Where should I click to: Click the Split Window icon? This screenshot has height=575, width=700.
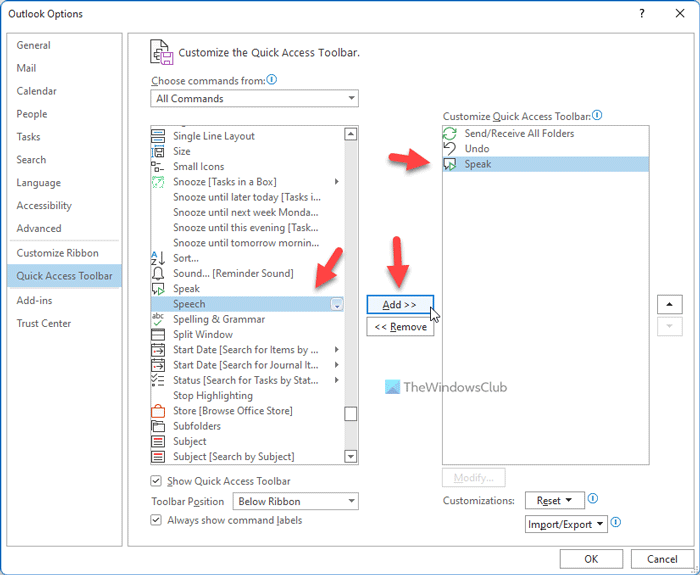pyautogui.click(x=158, y=334)
